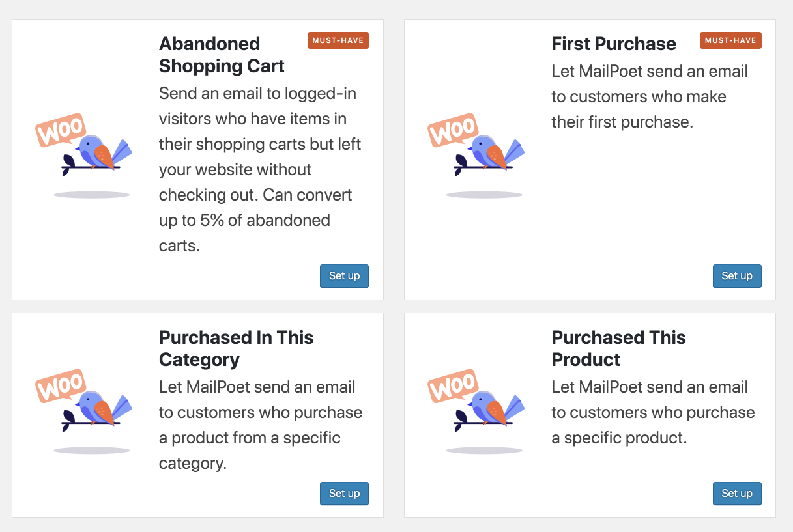
Task: Click the blue bird in Purchased This Product card
Action: pyautogui.click(x=489, y=408)
